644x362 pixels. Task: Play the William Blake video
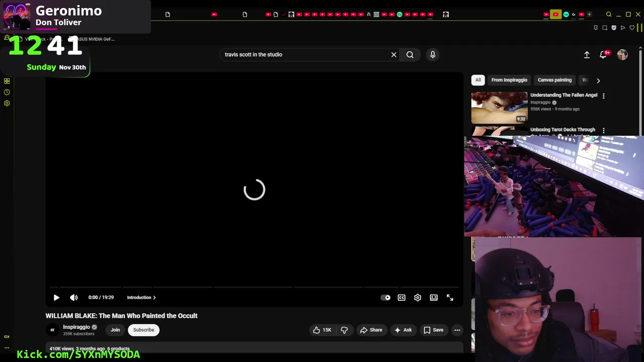56,298
